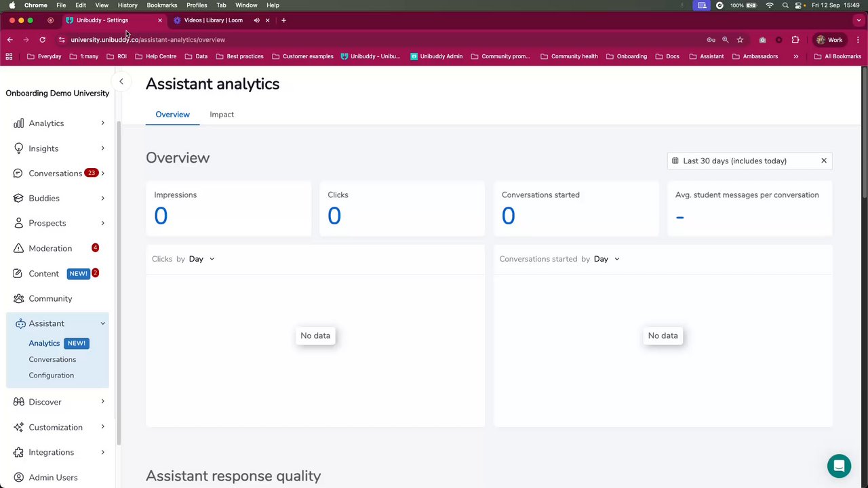The height and width of the screenshot is (488, 868).
Task: Click the Chrome reload page icon
Action: [42, 40]
